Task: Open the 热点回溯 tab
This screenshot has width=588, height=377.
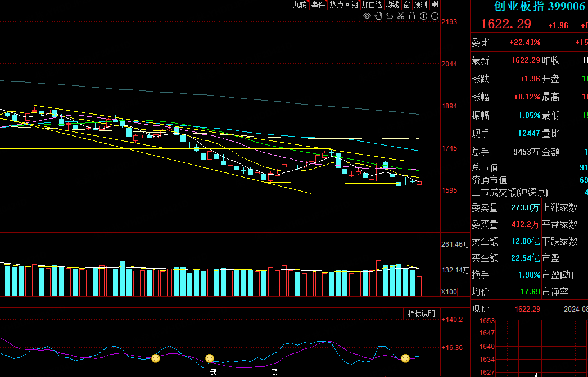Action: tap(343, 4)
